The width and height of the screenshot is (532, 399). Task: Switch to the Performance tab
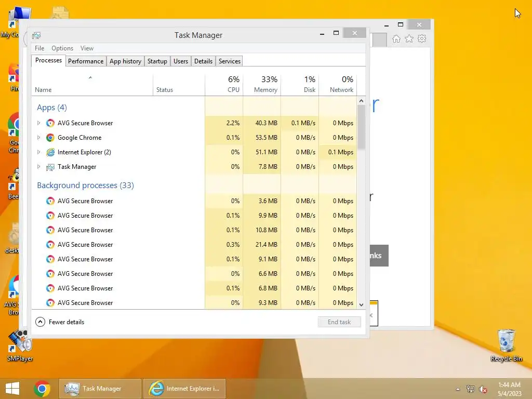click(x=86, y=61)
